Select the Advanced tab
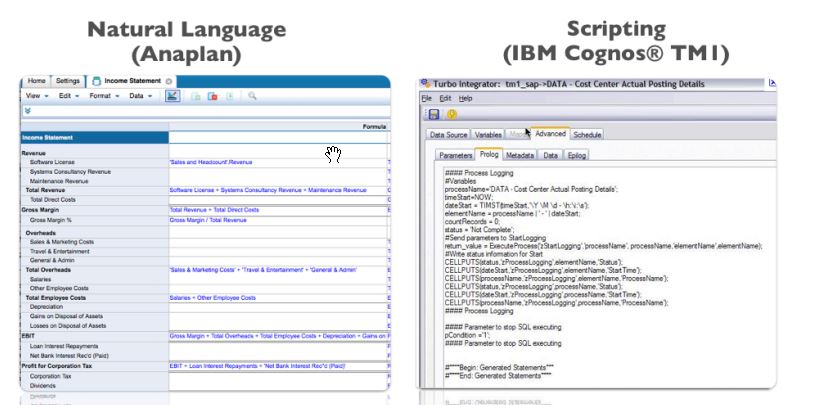Screen dimensions: 818x405 pos(550,134)
